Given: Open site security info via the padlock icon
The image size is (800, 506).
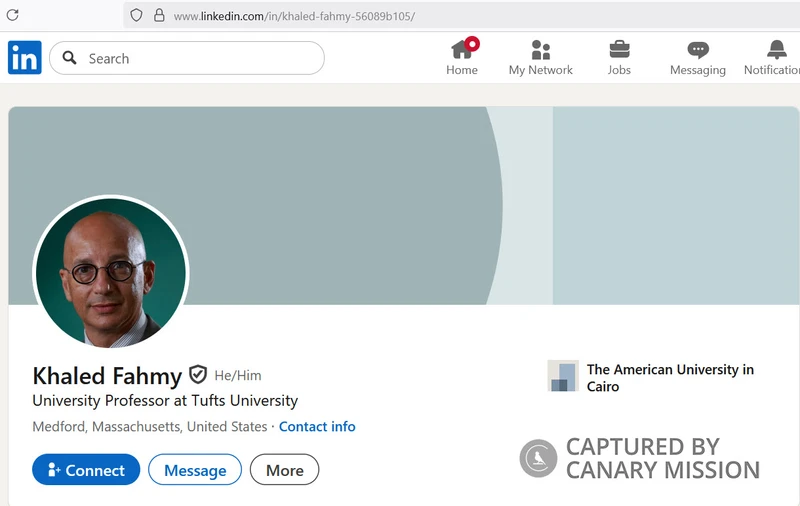Looking at the screenshot, I should [x=158, y=16].
